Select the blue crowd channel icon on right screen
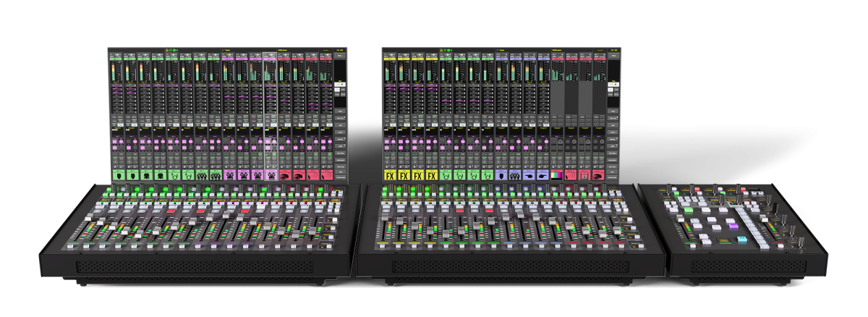868x317 pixels. pyautogui.click(x=515, y=175)
